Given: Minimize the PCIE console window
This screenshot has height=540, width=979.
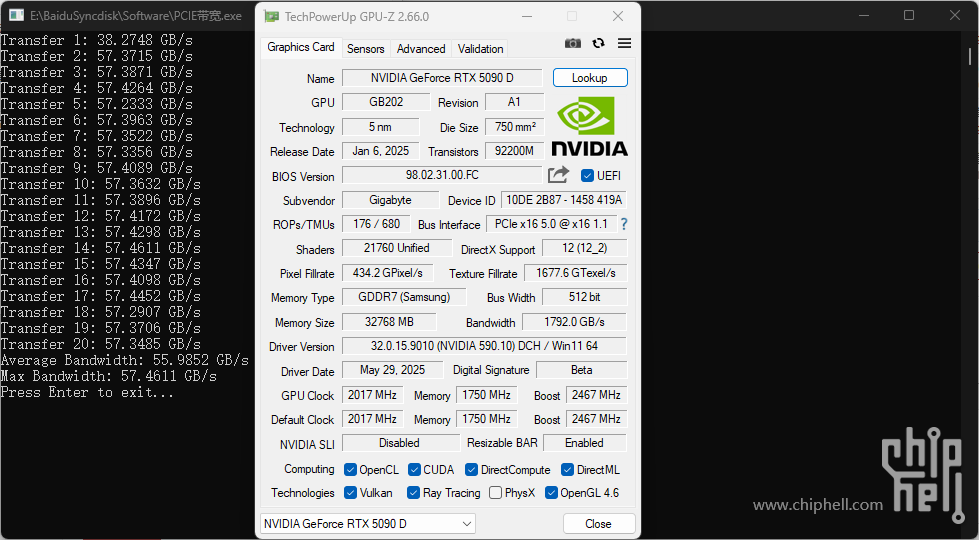Looking at the screenshot, I should click(863, 15).
